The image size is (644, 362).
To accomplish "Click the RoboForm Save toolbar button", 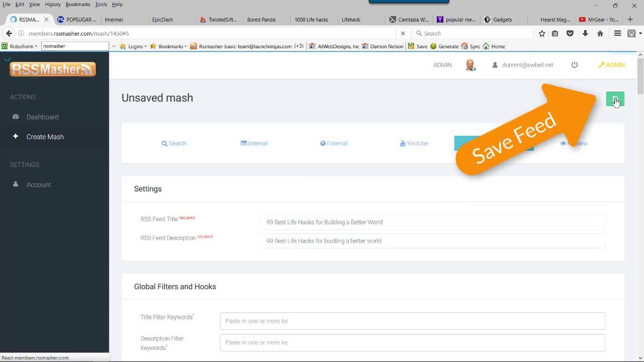I will tap(418, 46).
